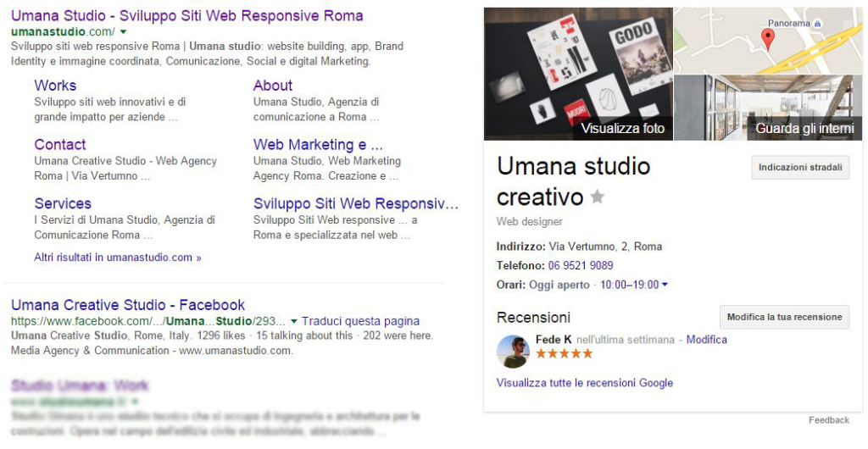The width and height of the screenshot is (868, 449).
Task: Open the Guarda gli interni photo
Action: [x=768, y=108]
